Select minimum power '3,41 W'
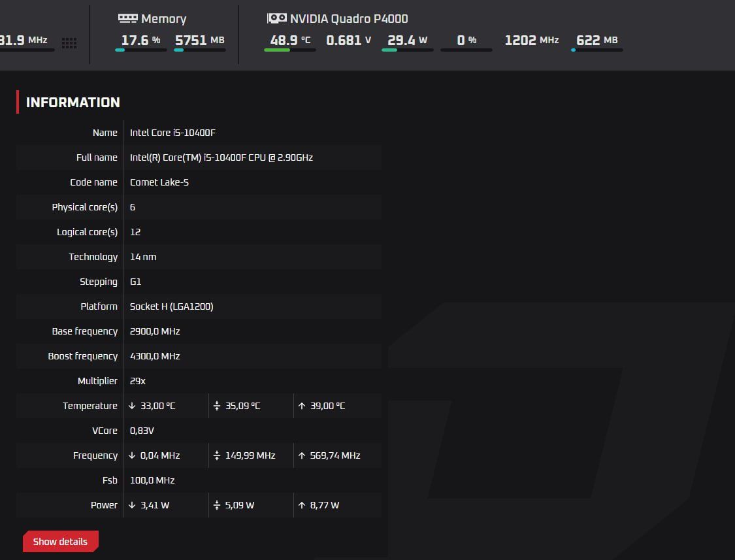 155,506
